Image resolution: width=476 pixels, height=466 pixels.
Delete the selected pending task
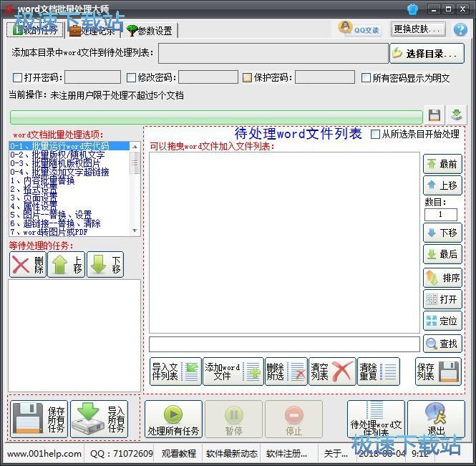(x=28, y=265)
